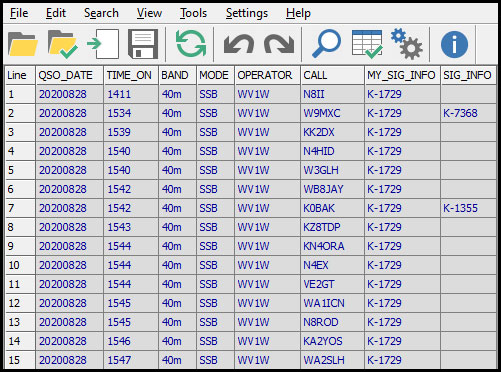Redo with the right curved arrow

279,44
